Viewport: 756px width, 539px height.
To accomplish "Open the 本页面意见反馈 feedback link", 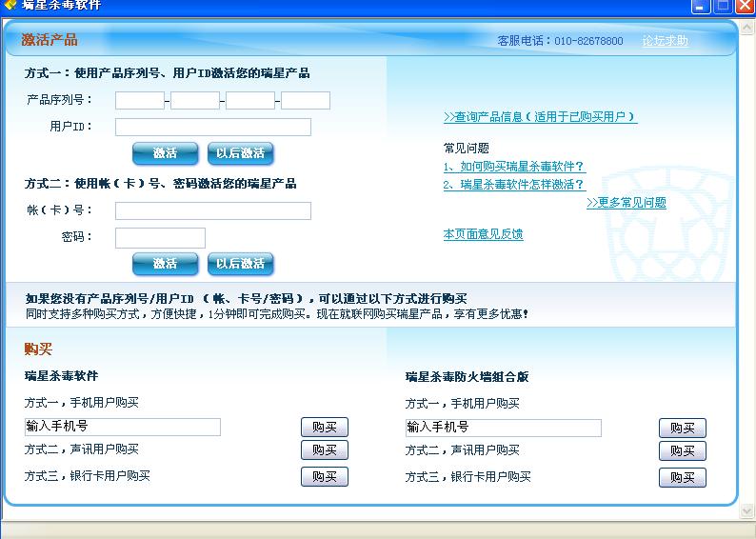I will click(483, 234).
